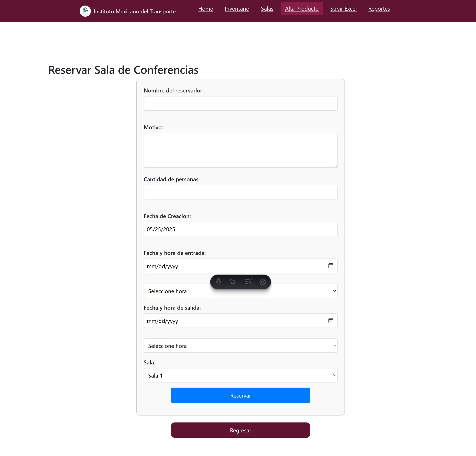Open the Audit icon in dev toolbar
Screen dimensions: 476x456
coord(248,282)
